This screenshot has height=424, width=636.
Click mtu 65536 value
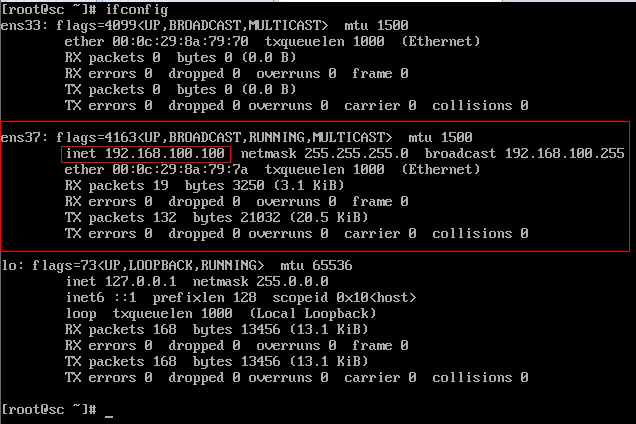pyautogui.click(x=316, y=265)
